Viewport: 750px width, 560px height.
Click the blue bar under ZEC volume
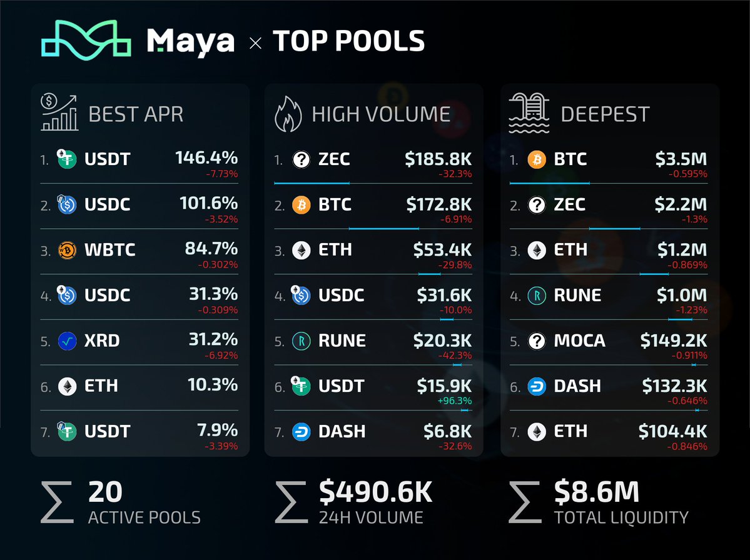point(312,183)
